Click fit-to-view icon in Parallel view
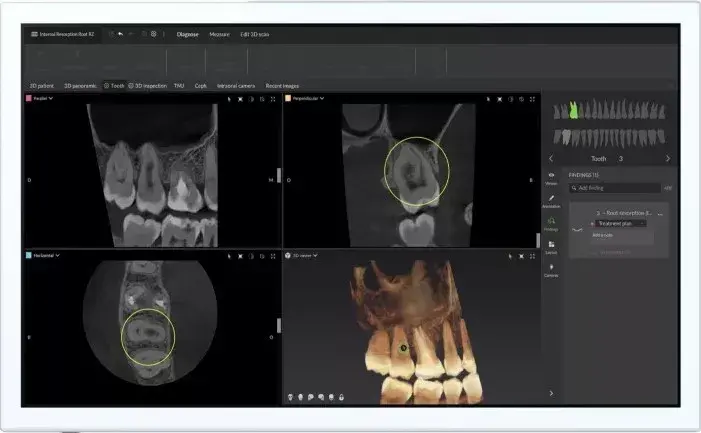This screenshot has width=701, height=433. [x=241, y=99]
